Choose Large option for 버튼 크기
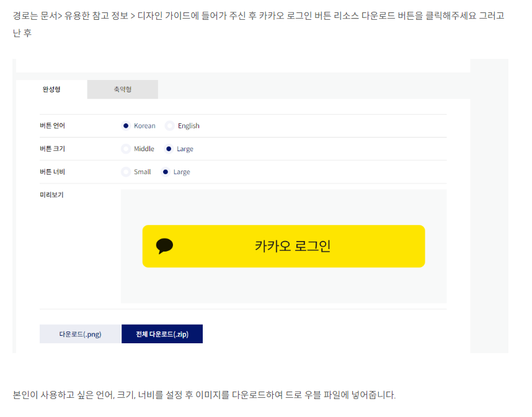This screenshot has width=532, height=417. click(169, 149)
